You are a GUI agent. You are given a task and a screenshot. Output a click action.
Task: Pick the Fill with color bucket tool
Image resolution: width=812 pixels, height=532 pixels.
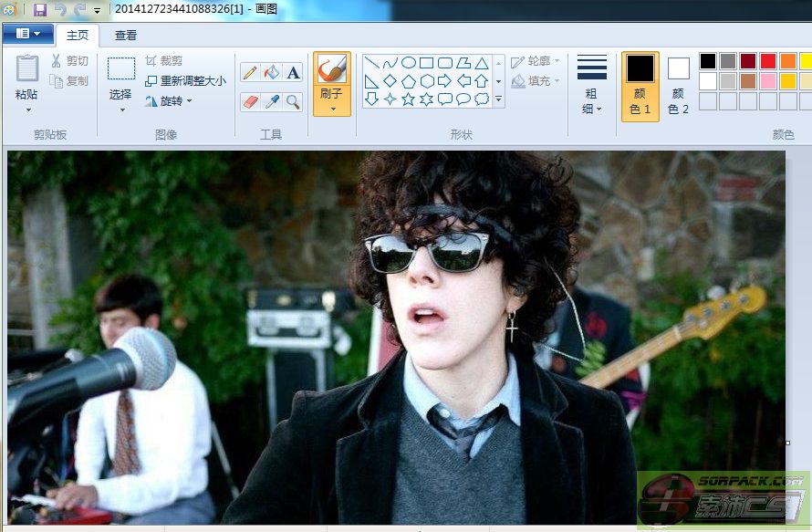pos(272,72)
